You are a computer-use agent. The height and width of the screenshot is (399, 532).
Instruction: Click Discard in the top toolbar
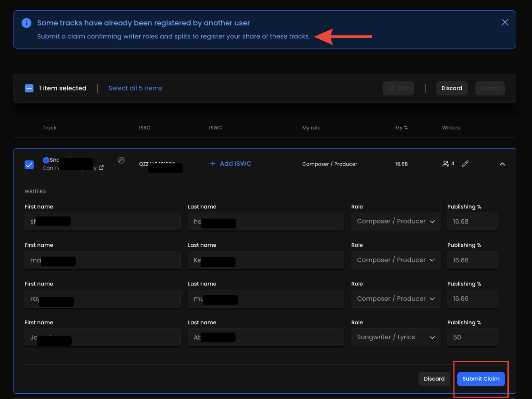click(x=452, y=88)
